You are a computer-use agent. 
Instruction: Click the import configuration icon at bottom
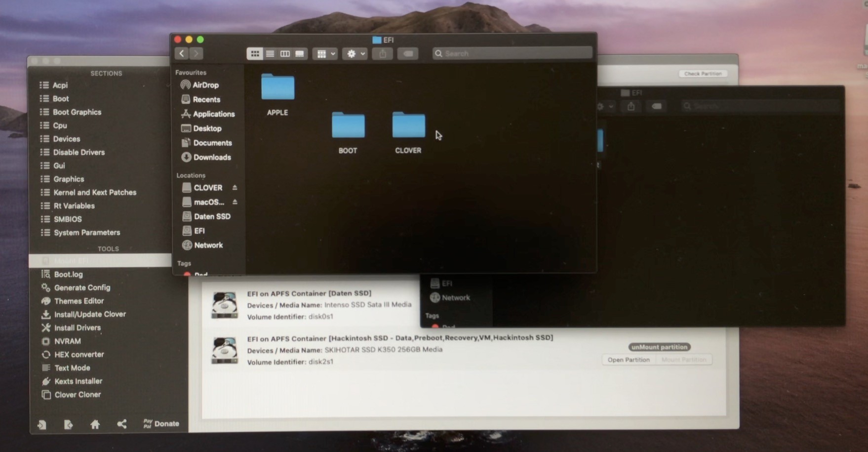point(42,424)
